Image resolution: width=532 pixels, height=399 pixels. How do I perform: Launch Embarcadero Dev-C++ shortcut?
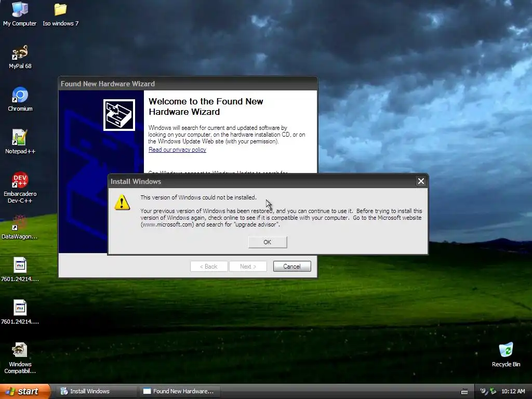click(20, 187)
